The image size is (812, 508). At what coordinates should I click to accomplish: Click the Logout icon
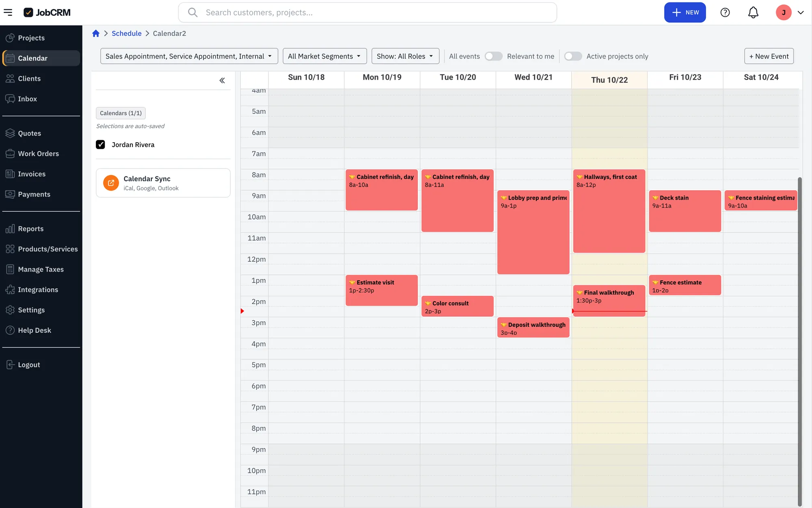(10, 365)
